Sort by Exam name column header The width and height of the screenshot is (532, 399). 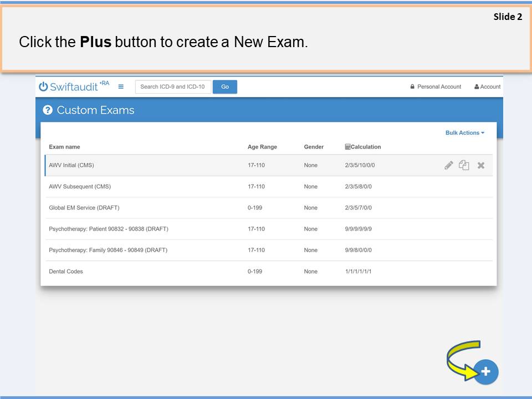(64, 147)
